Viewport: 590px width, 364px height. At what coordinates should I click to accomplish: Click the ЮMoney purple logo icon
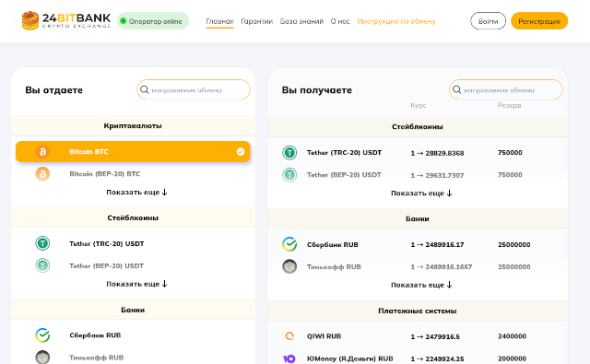click(289, 358)
